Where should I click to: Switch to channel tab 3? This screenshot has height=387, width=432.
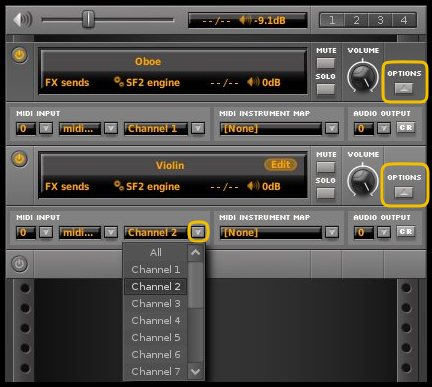(x=380, y=20)
